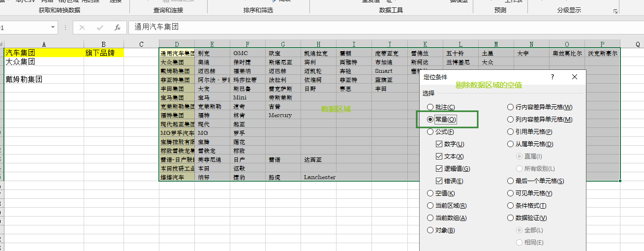
Task: Click the 雷克萨斯 cell
Action: (x=283, y=89)
